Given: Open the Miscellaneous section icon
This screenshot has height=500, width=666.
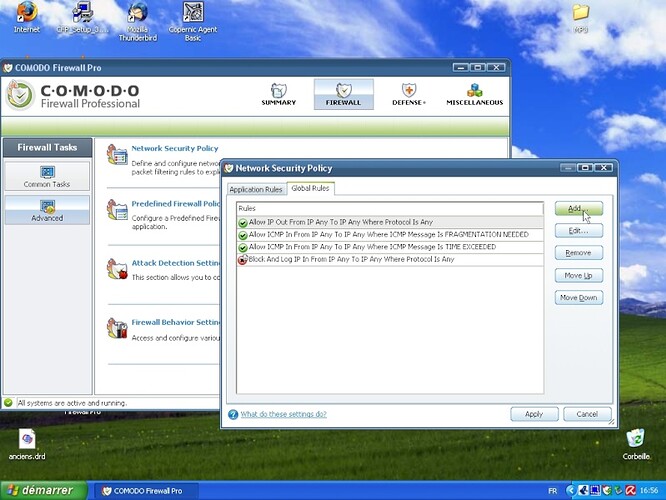Looking at the screenshot, I should point(474,94).
